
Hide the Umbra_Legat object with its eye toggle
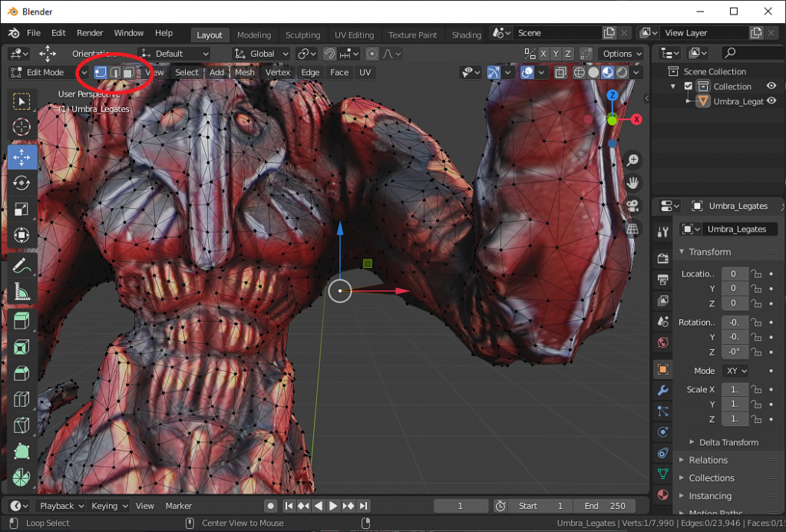[x=771, y=101]
